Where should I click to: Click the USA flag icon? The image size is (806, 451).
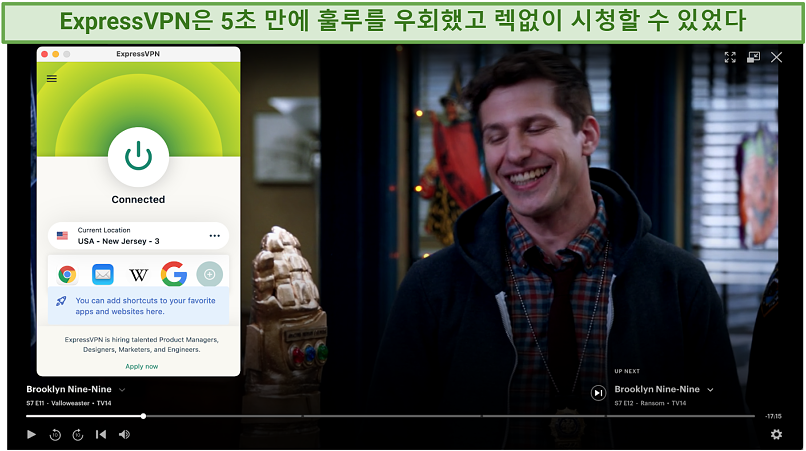coord(62,236)
